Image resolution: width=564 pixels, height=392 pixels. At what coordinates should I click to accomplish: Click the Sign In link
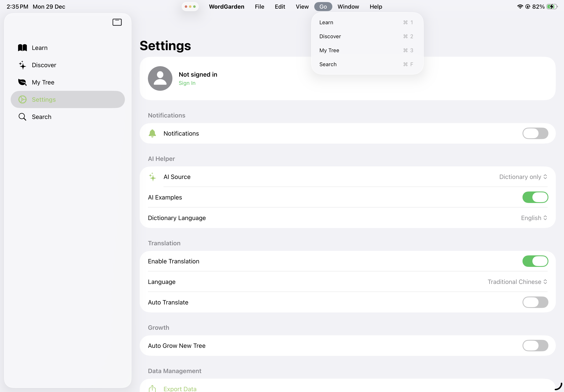click(x=187, y=83)
